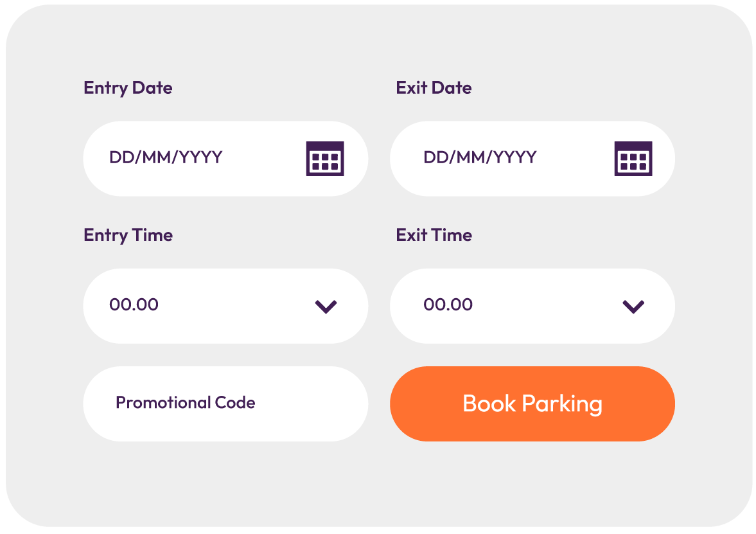The height and width of the screenshot is (534, 756).
Task: Open the Exit Date calendar picker icon
Action: point(633,159)
